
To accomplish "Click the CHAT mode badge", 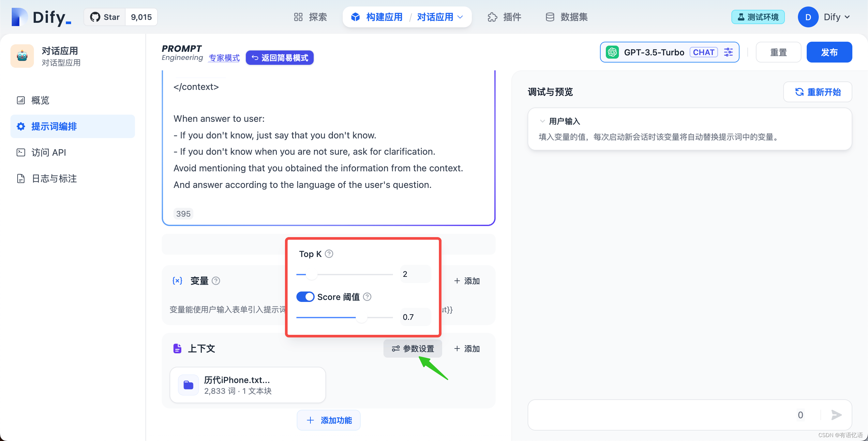I will coord(704,52).
